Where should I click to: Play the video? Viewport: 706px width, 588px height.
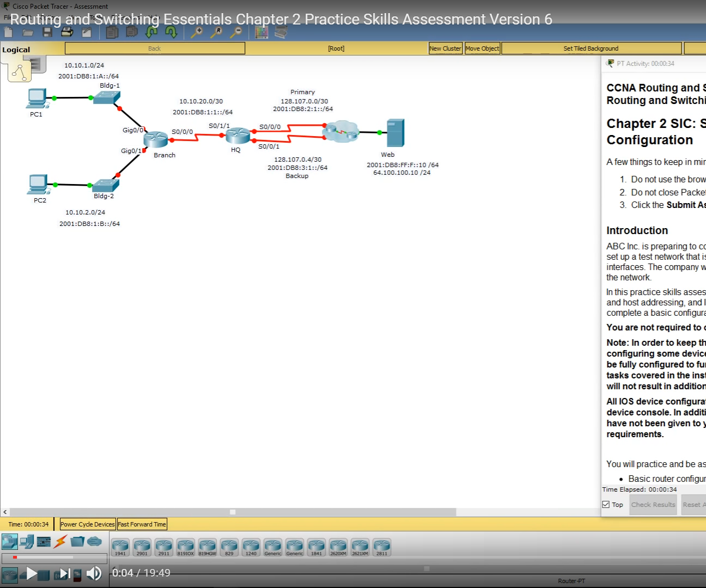31,573
